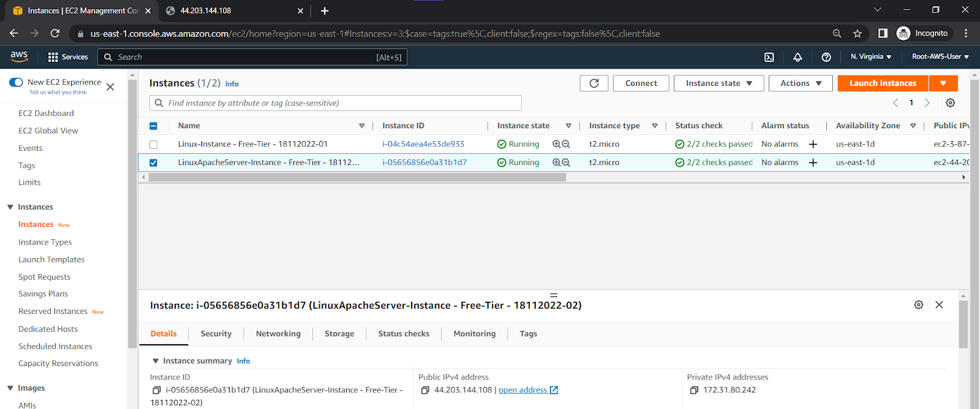980x409 pixels.
Task: Open EC2 Dashboard in sidebar
Action: [x=46, y=113]
